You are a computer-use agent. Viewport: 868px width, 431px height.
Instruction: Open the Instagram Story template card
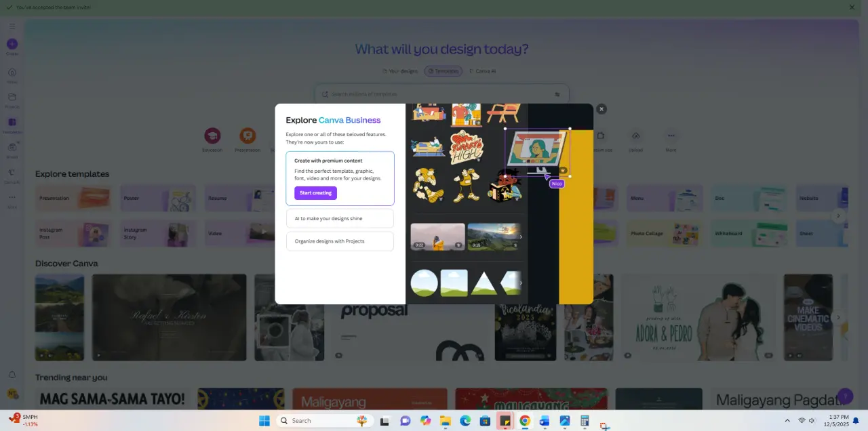pyautogui.click(x=158, y=233)
